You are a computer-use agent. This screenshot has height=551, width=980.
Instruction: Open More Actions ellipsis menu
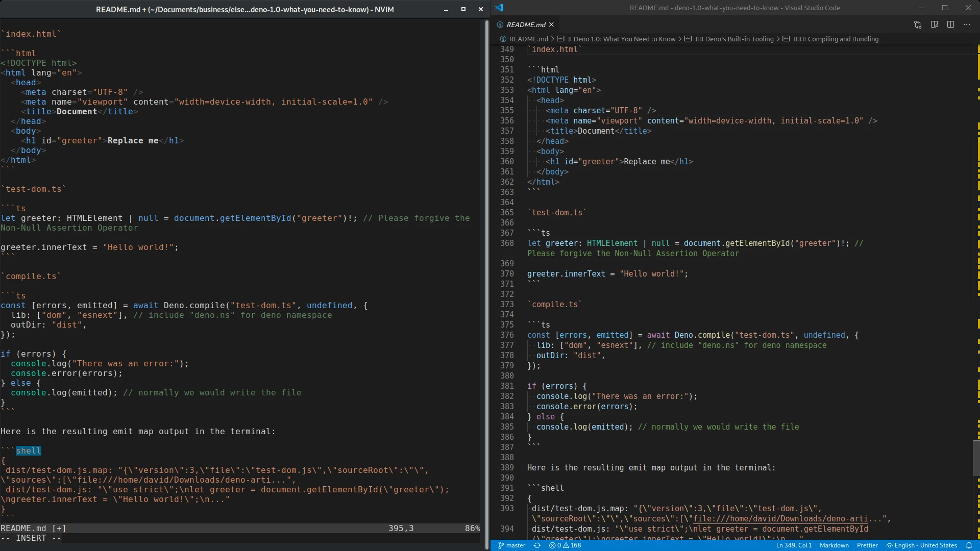967,24
